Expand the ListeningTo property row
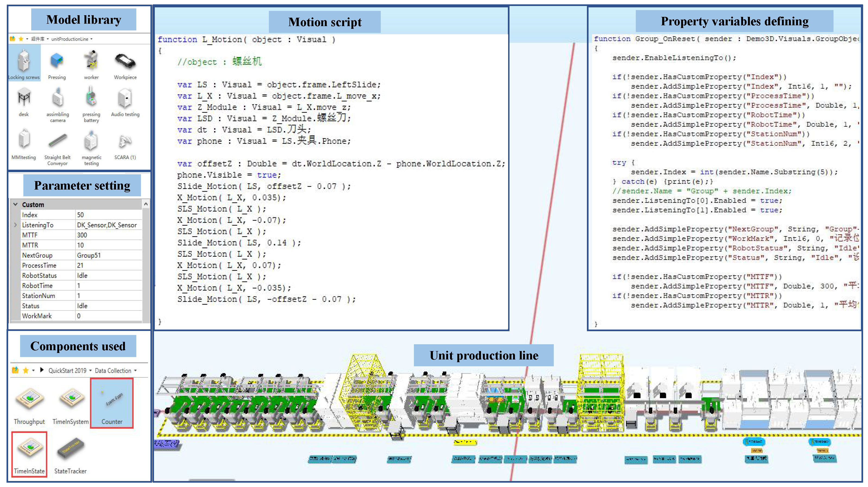Image resolution: width=868 pixels, height=487 pixels. 15,225
